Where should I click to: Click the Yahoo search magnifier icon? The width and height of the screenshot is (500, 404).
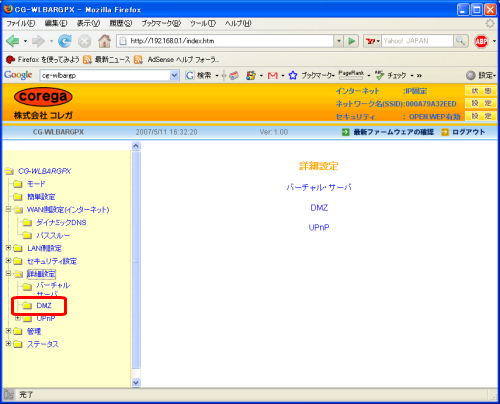[460, 41]
